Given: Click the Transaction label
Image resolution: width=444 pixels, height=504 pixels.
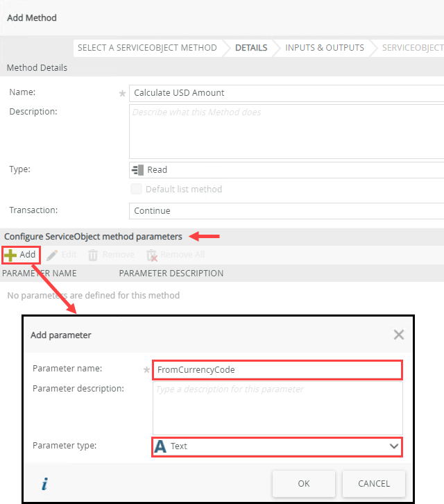Looking at the screenshot, I should point(33,210).
